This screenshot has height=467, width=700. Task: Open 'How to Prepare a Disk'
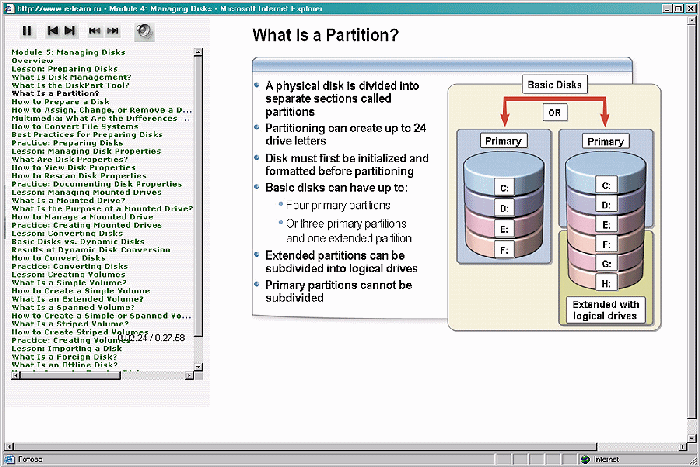tap(60, 102)
